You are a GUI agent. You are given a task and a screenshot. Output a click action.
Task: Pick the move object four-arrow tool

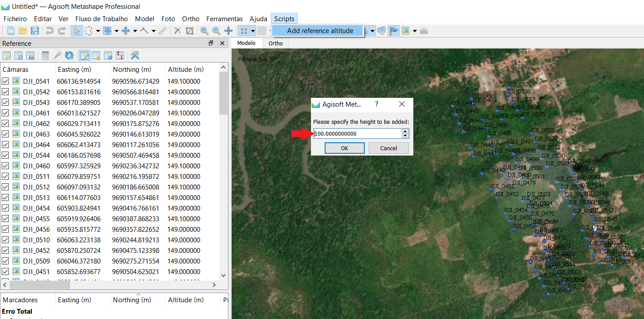click(126, 31)
